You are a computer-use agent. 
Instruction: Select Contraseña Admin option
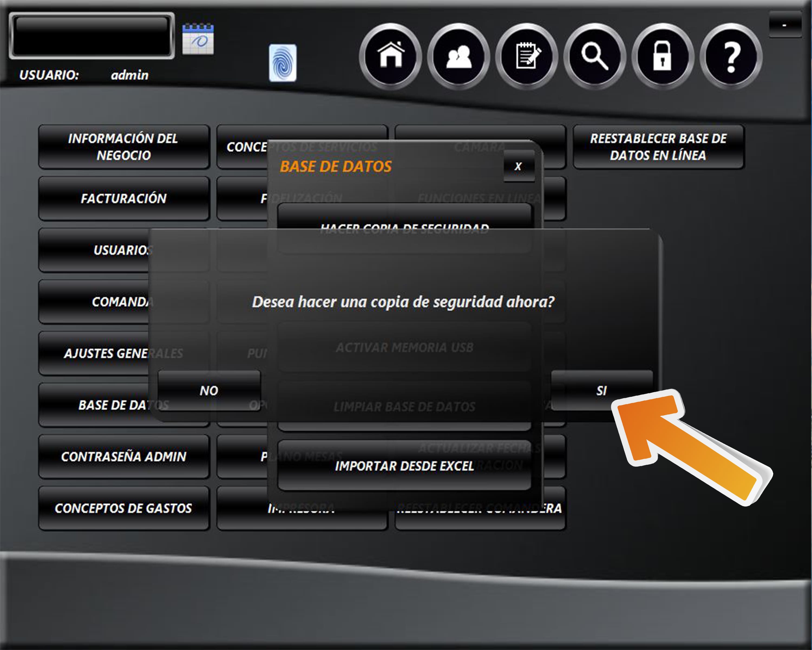click(x=123, y=456)
